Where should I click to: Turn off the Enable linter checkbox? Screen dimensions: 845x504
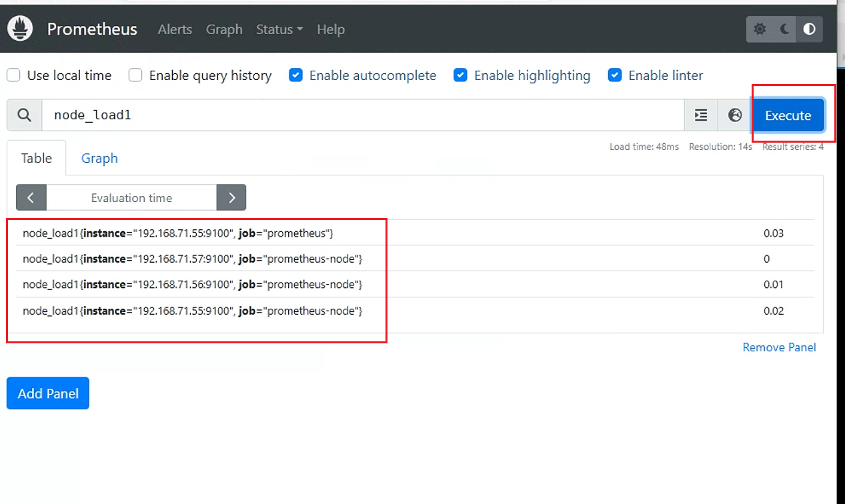615,75
